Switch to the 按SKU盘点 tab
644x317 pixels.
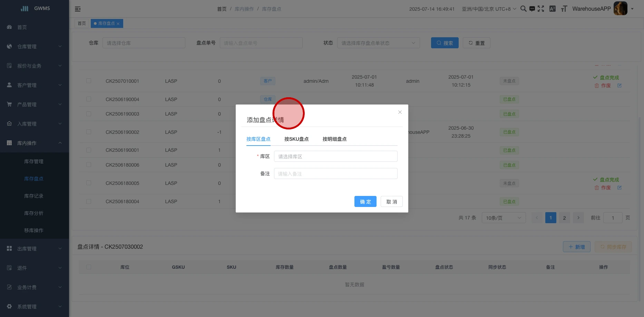[x=296, y=139]
